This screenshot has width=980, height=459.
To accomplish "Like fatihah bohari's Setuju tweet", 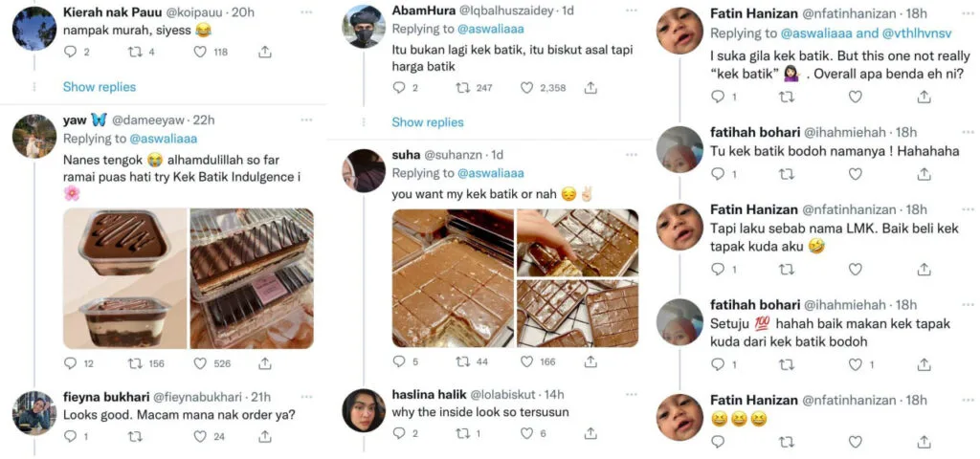I will click(856, 365).
